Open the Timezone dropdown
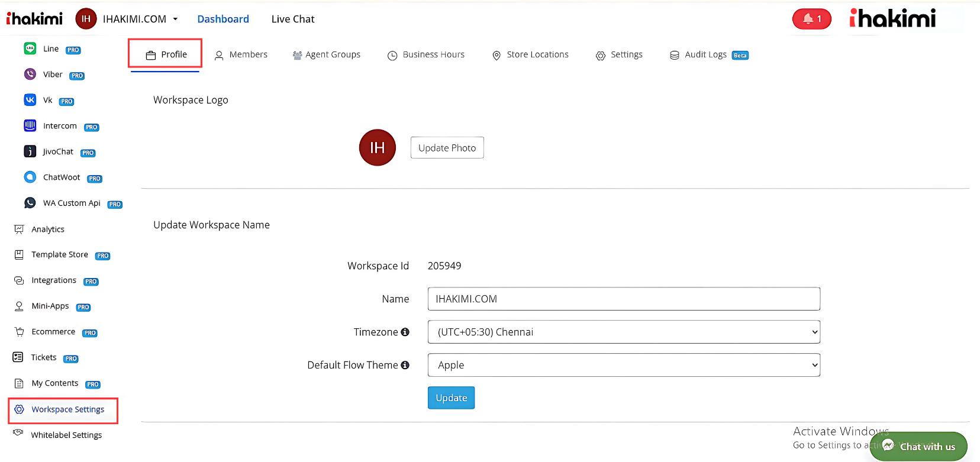This screenshot has width=980, height=462. pos(623,332)
